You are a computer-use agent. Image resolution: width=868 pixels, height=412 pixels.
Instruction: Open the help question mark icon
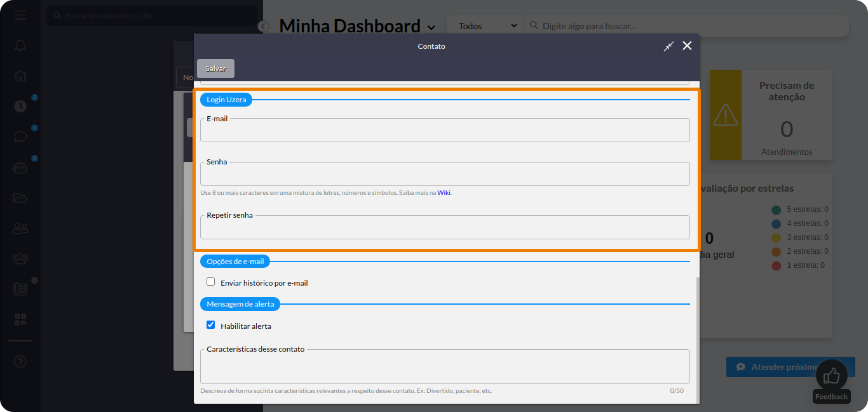pos(20,361)
